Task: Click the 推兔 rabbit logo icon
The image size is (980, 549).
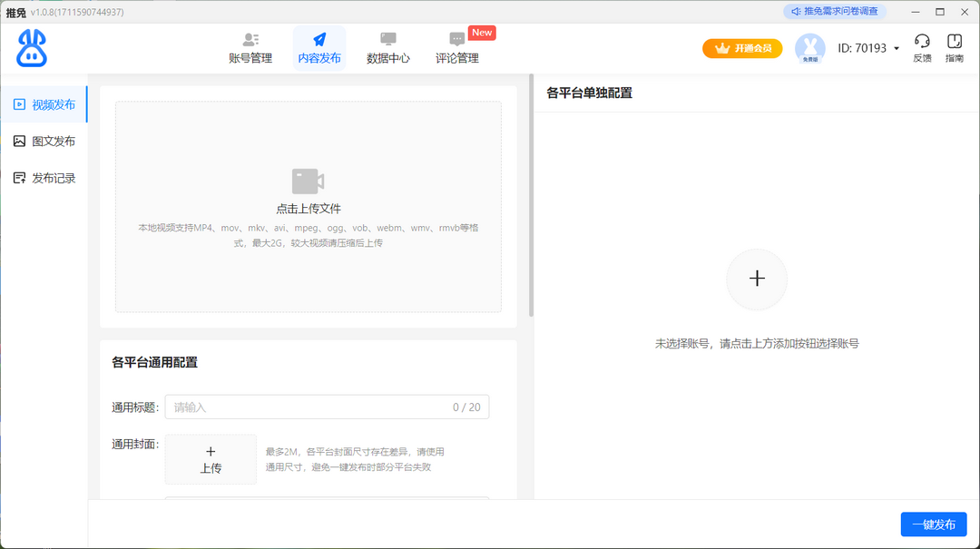Action: coord(30,48)
